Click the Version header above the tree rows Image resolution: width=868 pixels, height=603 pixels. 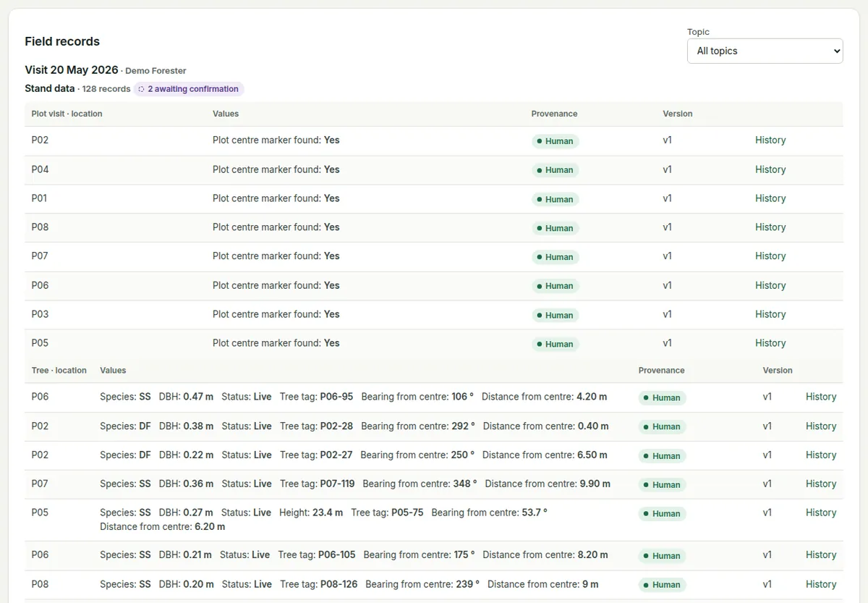tap(778, 371)
